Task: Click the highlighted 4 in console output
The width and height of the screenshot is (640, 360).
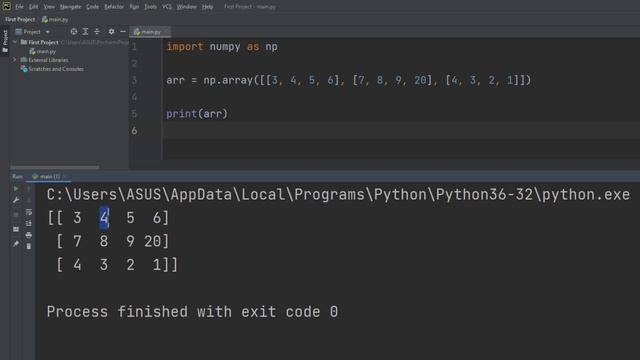Action: (x=104, y=218)
